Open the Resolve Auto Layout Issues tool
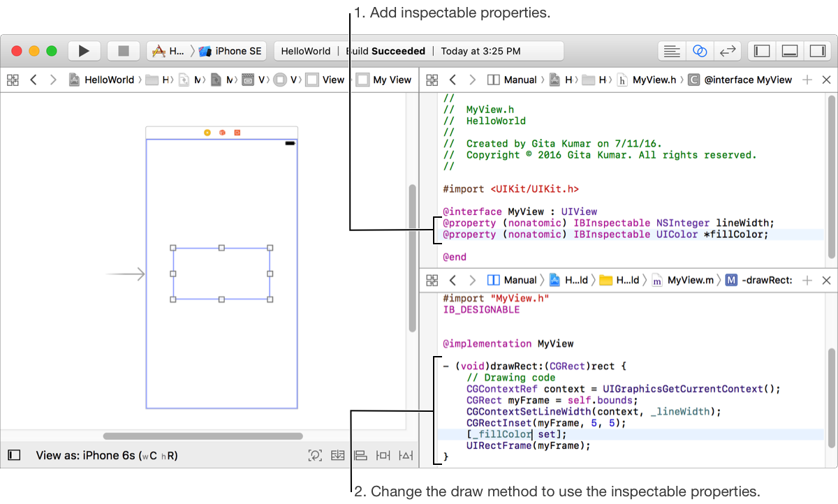The image size is (838, 504). coord(406,456)
